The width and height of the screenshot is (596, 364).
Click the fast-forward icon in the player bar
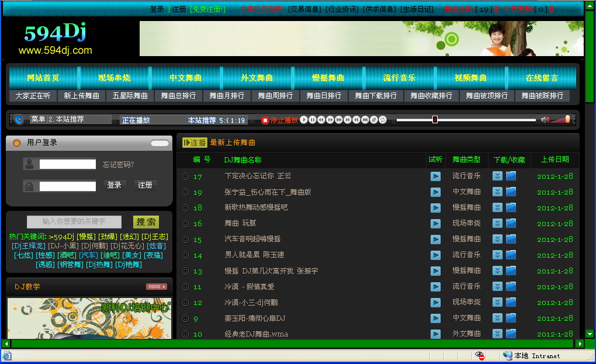point(330,120)
